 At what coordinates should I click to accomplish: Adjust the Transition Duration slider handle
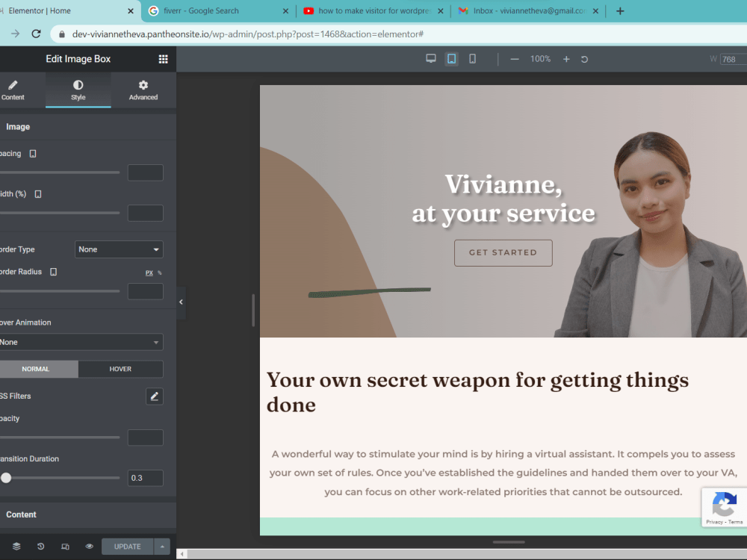tap(6, 478)
